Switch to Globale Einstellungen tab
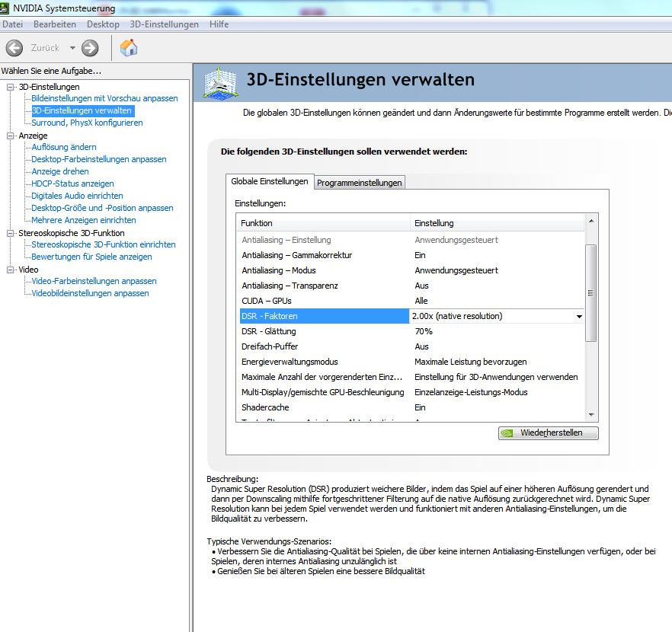The image size is (672, 632). [x=270, y=181]
